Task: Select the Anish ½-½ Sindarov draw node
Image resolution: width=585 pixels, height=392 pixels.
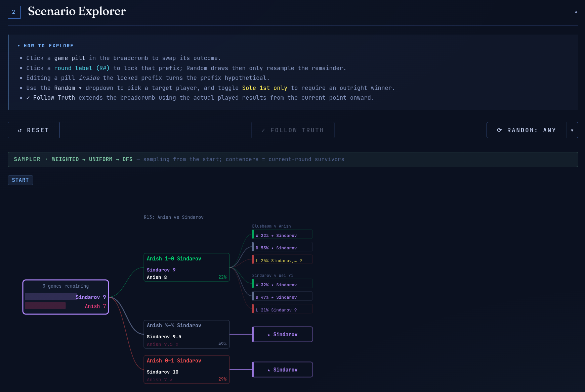Action: pos(186,334)
